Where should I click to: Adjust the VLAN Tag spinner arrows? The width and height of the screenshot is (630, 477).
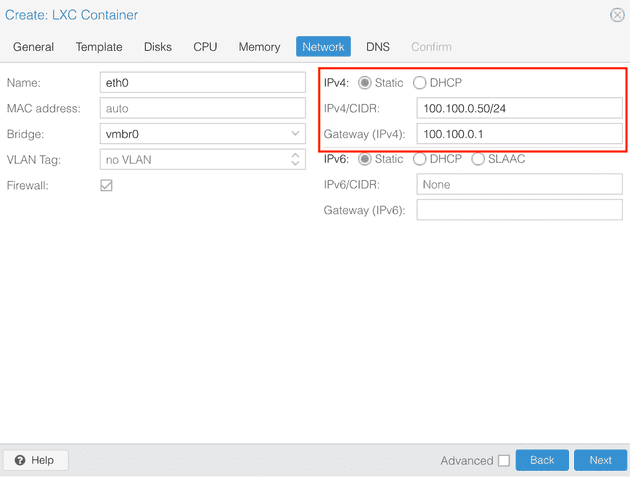click(295, 159)
